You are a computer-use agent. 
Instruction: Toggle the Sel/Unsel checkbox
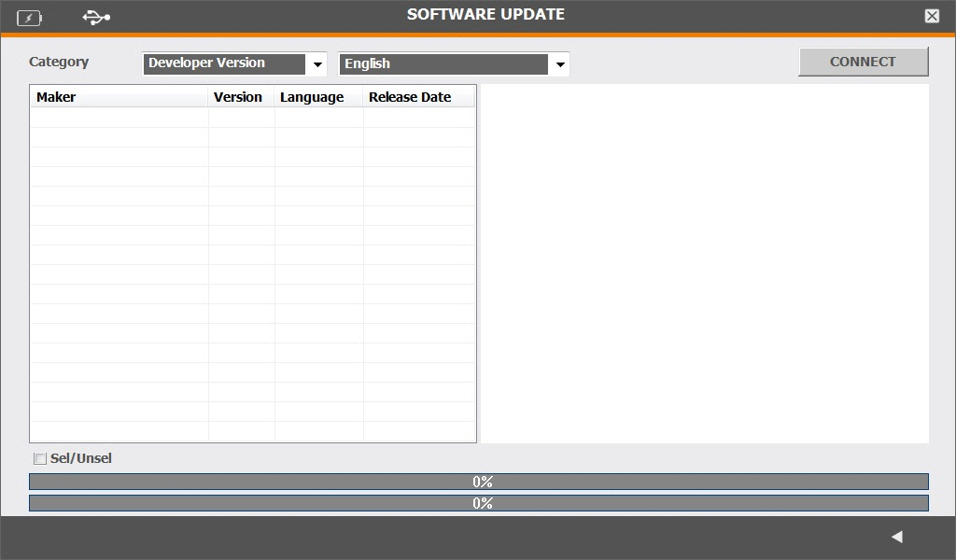tap(39, 458)
